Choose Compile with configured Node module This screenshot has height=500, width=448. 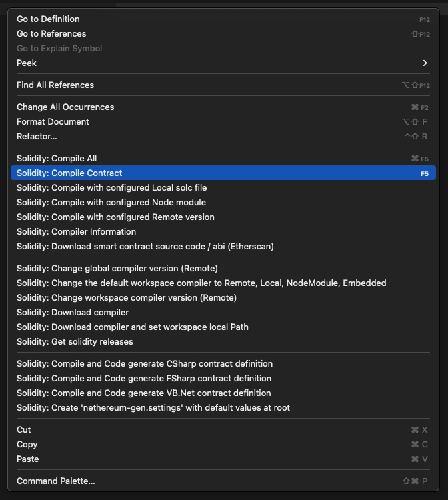[223, 202]
